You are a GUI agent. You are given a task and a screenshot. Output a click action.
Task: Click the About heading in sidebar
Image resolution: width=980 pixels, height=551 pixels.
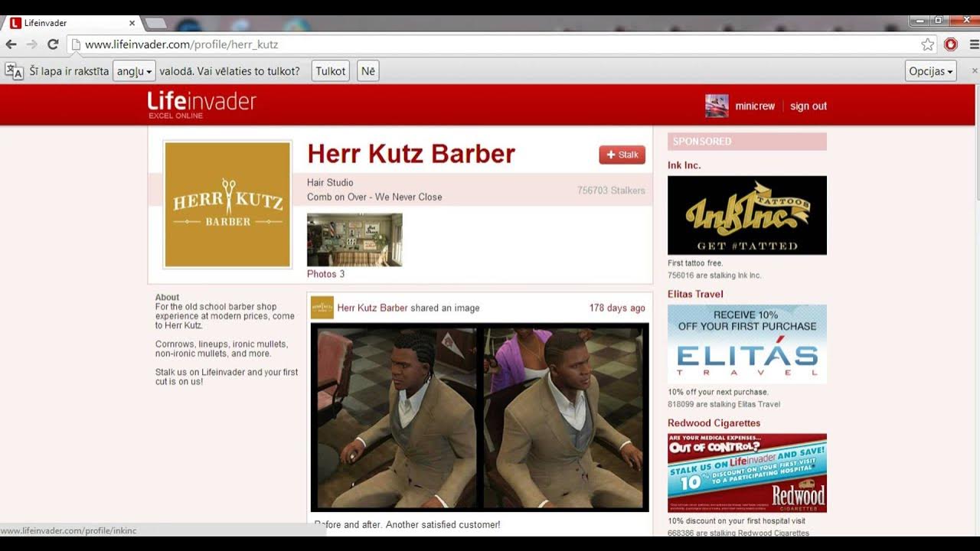point(167,297)
